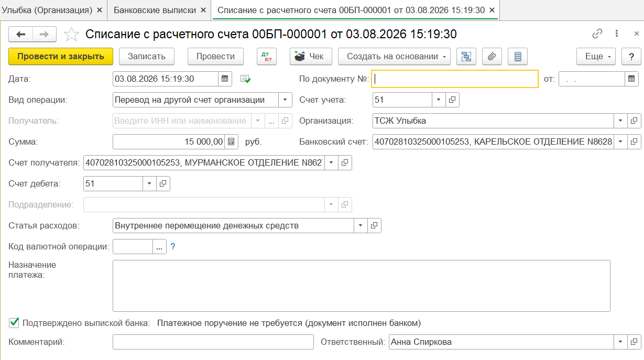Expand the Счет получателя dropdown arrow
The width and height of the screenshot is (644, 360).
tap(331, 163)
